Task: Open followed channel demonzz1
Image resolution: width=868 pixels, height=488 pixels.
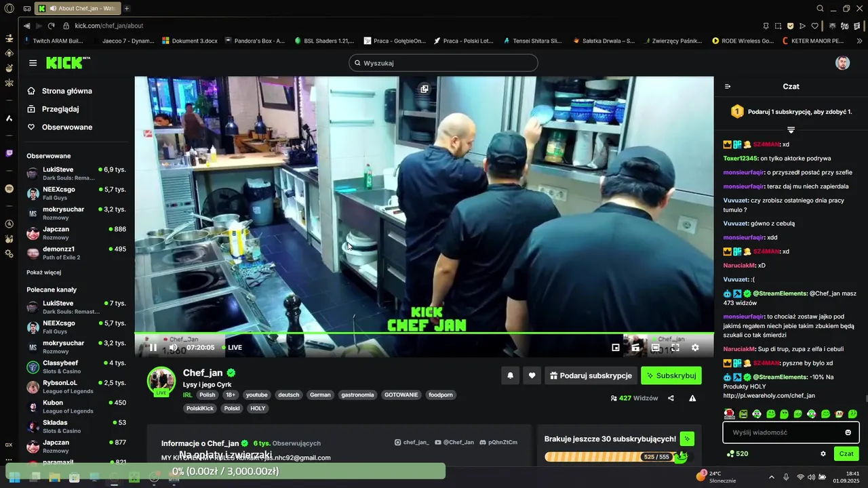Action: coord(76,253)
